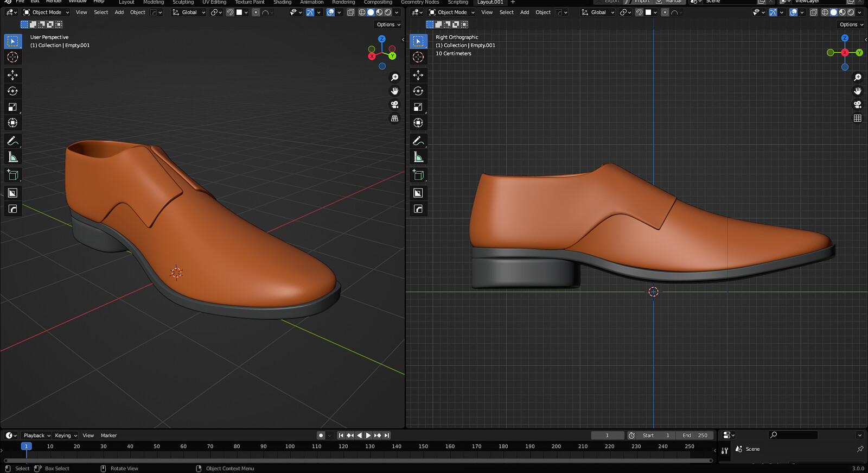Choose Measure tool in left viewport
The image size is (868, 473).
[x=13, y=157]
